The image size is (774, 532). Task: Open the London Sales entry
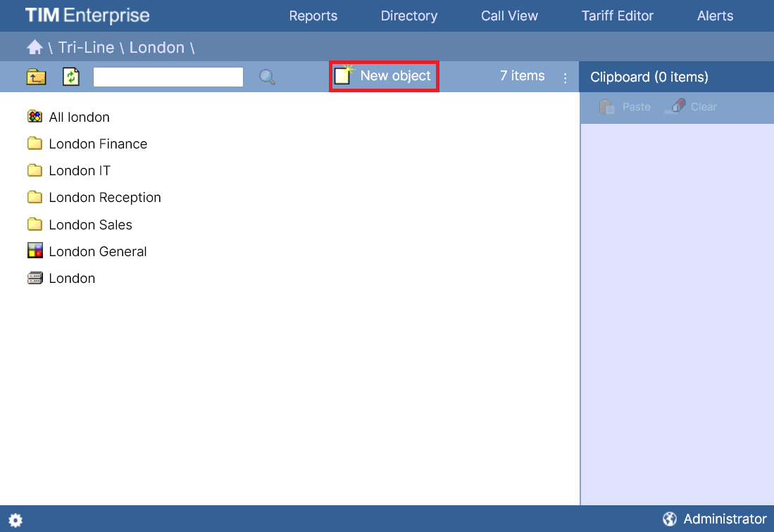tap(90, 224)
